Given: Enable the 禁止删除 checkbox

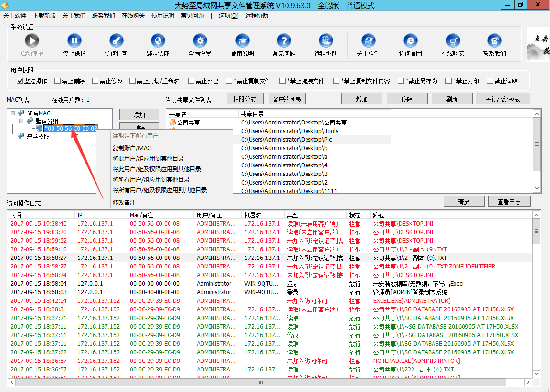Looking at the screenshot, I should tap(58, 81).
